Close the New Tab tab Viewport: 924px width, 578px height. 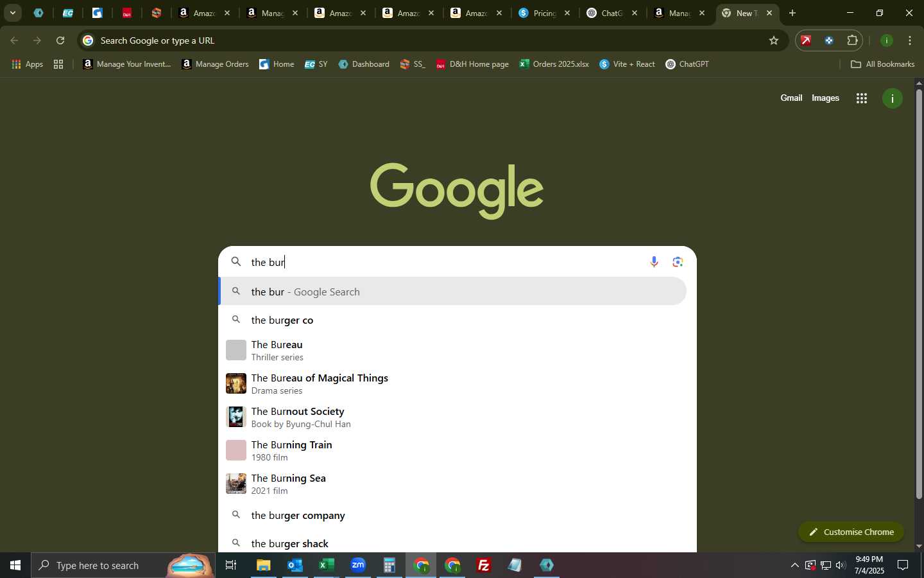769,13
